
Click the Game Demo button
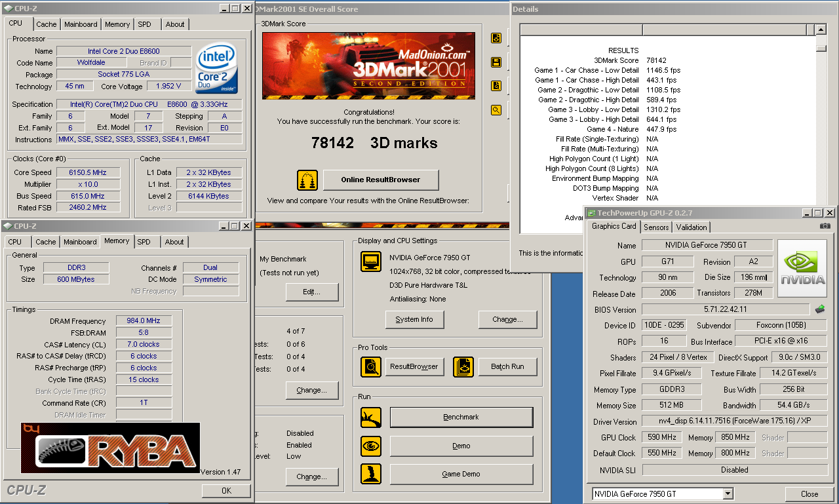click(461, 474)
